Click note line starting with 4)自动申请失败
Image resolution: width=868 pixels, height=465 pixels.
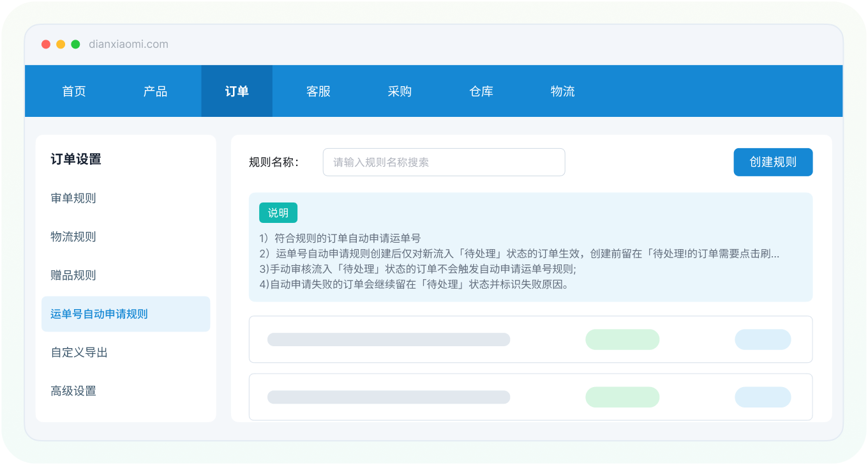tap(414, 284)
